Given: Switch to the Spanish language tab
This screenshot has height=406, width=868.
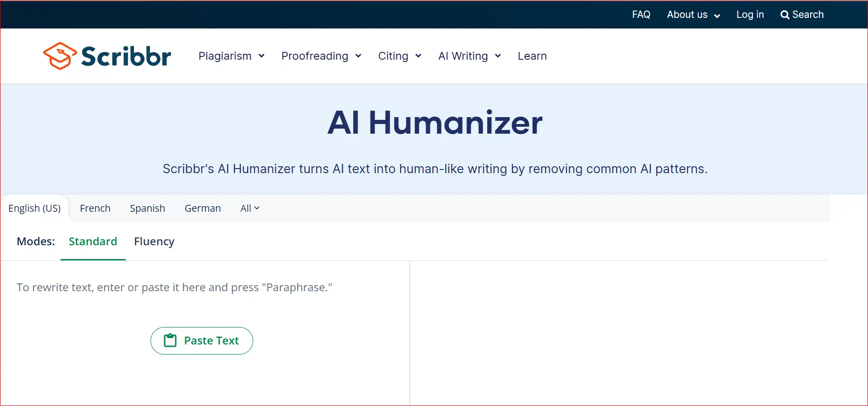Looking at the screenshot, I should [147, 208].
